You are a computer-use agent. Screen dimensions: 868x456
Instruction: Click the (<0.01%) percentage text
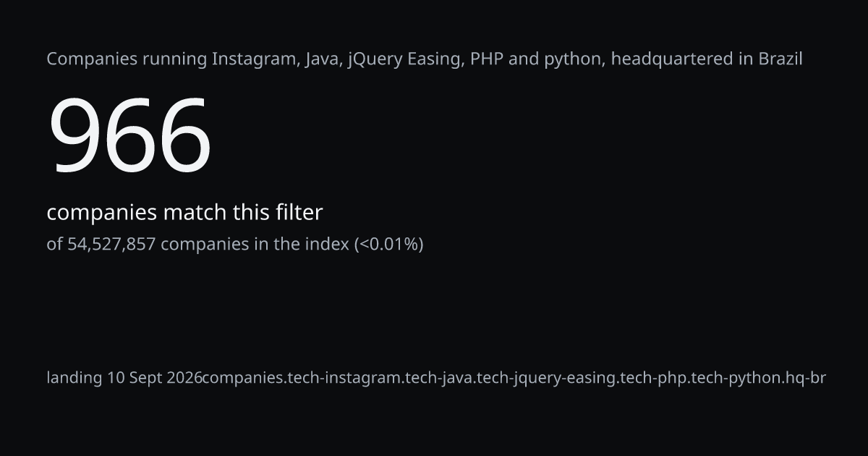coord(388,245)
